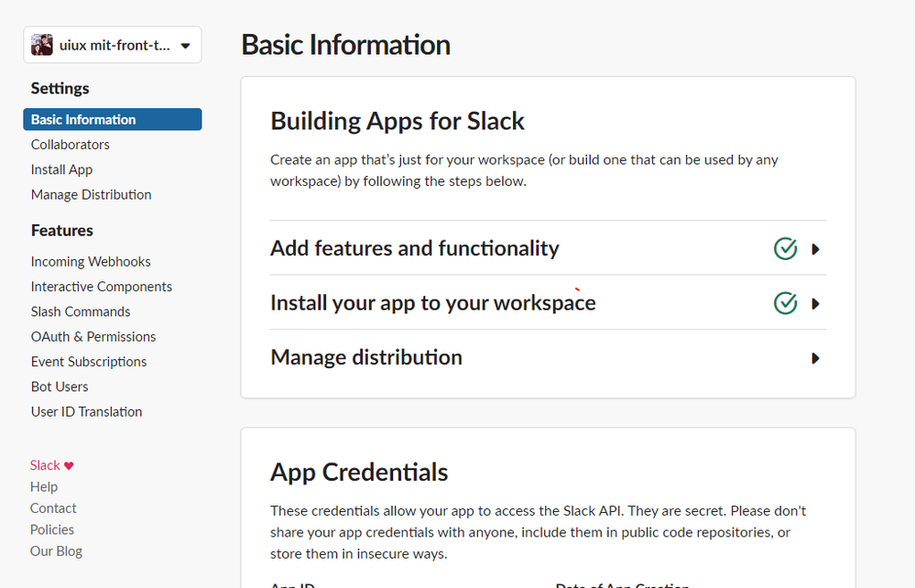Image resolution: width=915 pixels, height=588 pixels.
Task: Open Manage Distribution in sidebar
Action: 91,195
